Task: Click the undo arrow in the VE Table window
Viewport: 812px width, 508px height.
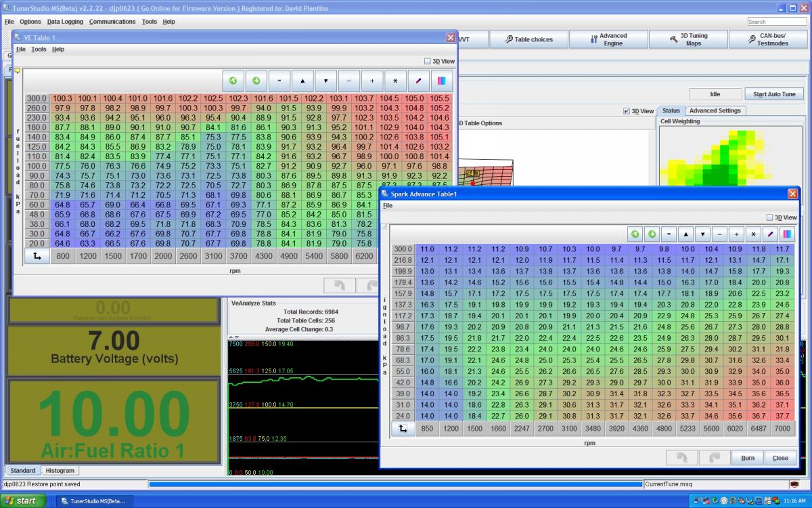Action: (340, 286)
